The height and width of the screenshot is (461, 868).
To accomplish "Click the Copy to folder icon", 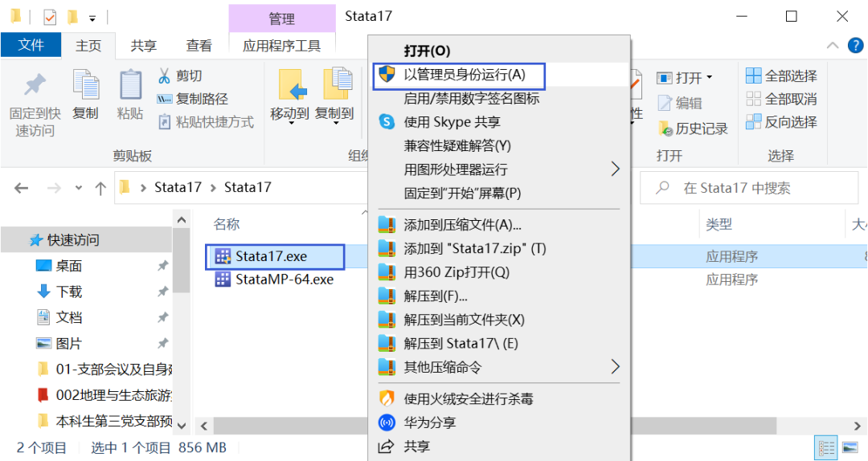I will pos(337,84).
